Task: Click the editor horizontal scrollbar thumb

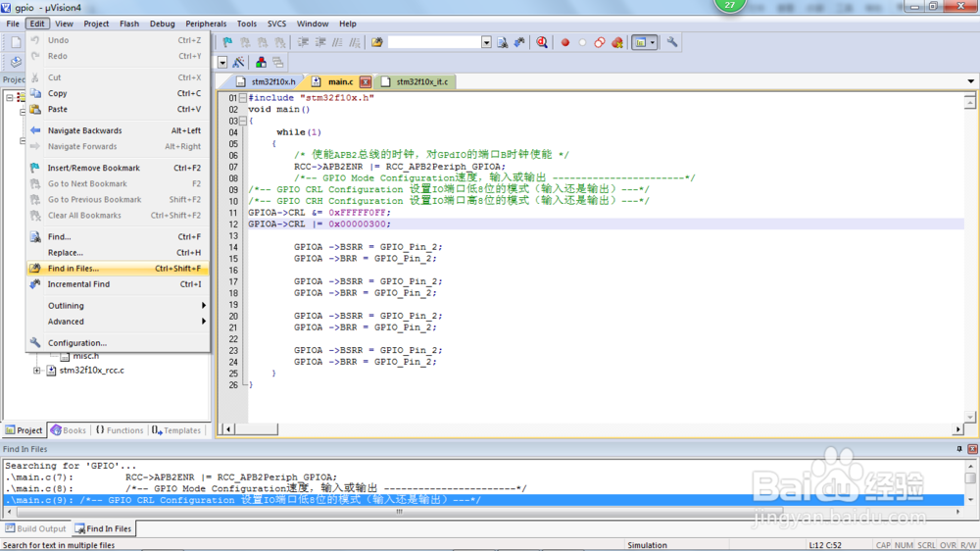Action: 256,429
